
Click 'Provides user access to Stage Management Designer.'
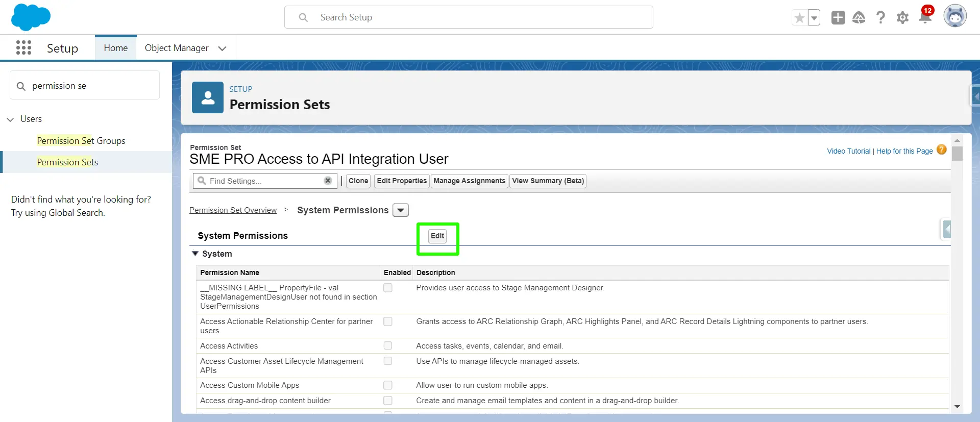(510, 288)
